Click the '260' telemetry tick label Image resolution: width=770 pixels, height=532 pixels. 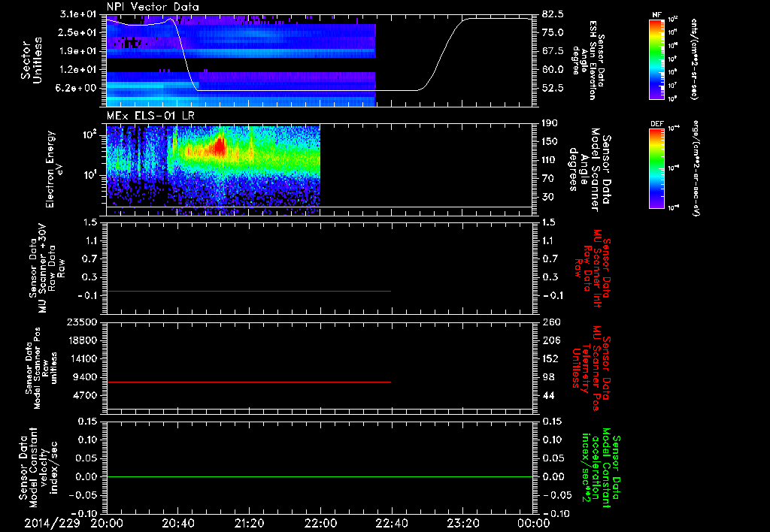pyautogui.click(x=550, y=322)
